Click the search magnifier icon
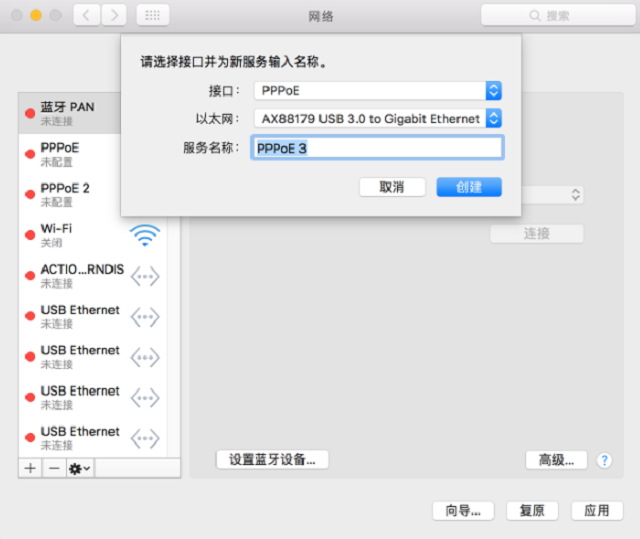640x539 pixels. tap(535, 16)
